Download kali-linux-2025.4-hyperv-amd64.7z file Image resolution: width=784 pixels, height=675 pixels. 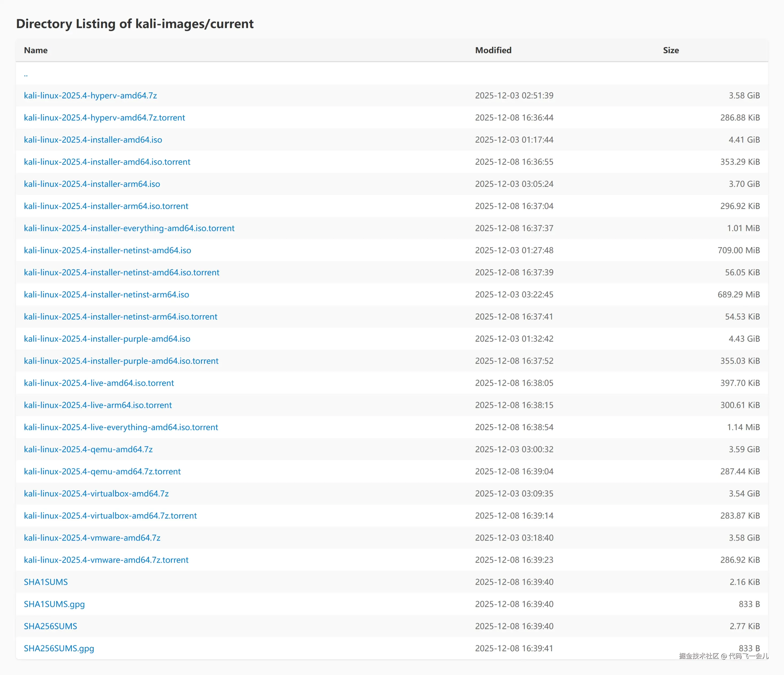90,95
